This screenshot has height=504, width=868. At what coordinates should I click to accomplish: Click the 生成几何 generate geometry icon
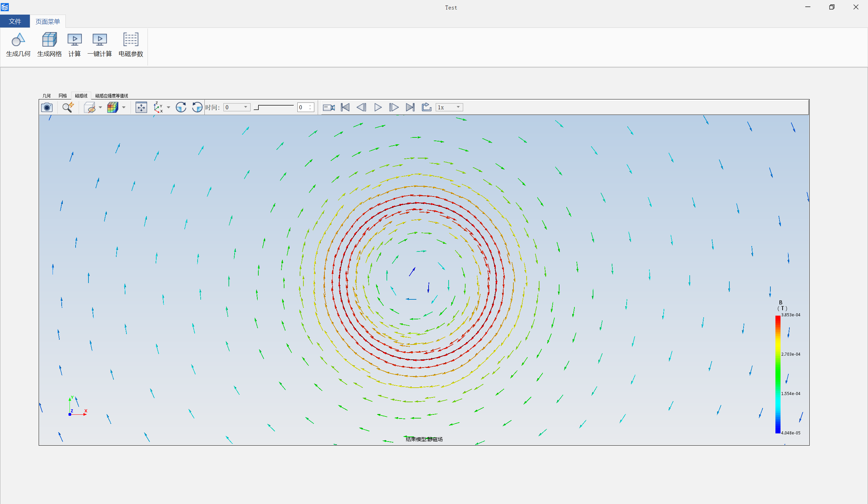[x=18, y=45]
